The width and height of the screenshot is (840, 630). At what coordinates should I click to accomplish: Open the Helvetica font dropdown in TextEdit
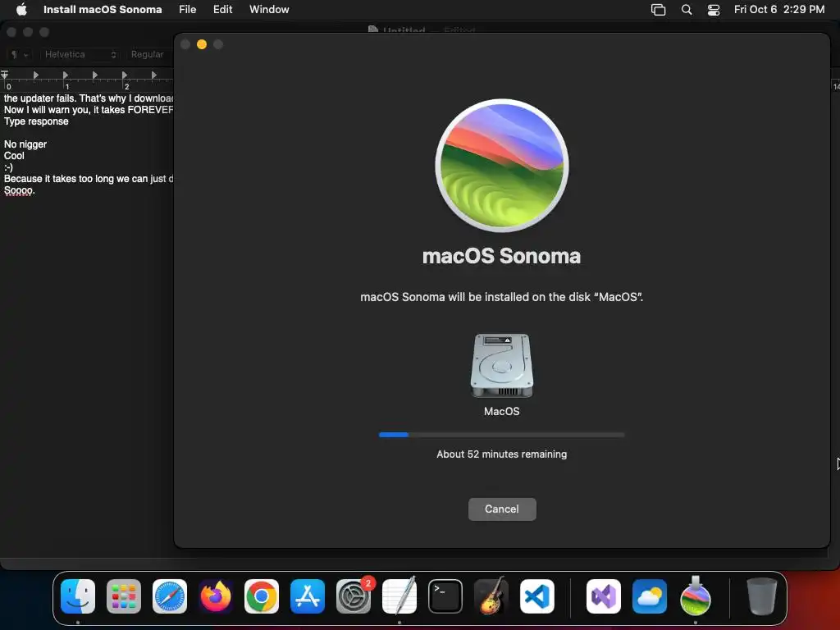pos(80,55)
